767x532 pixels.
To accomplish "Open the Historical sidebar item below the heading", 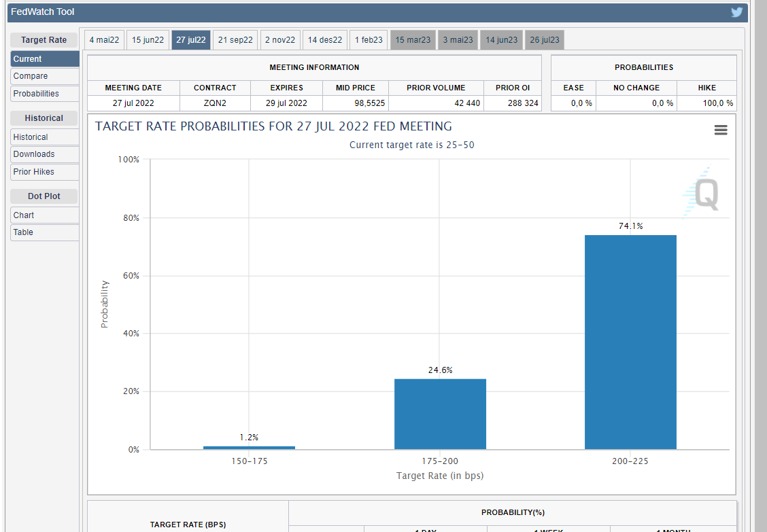I will point(44,137).
